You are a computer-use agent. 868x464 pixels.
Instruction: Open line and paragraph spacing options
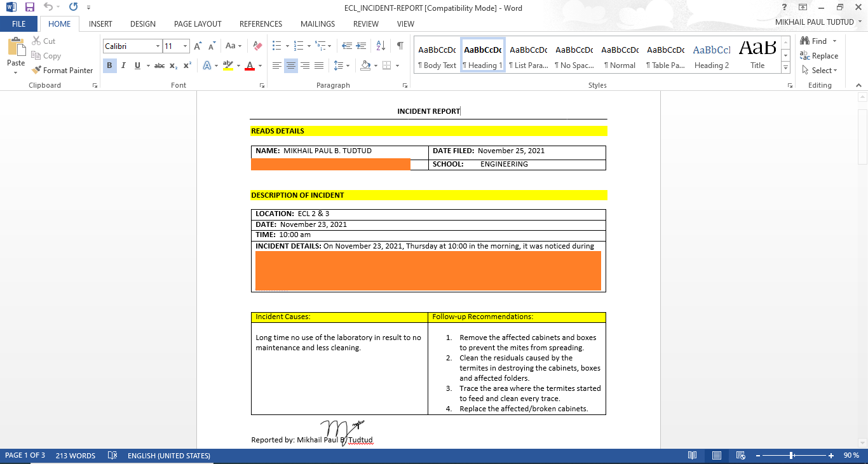point(341,65)
